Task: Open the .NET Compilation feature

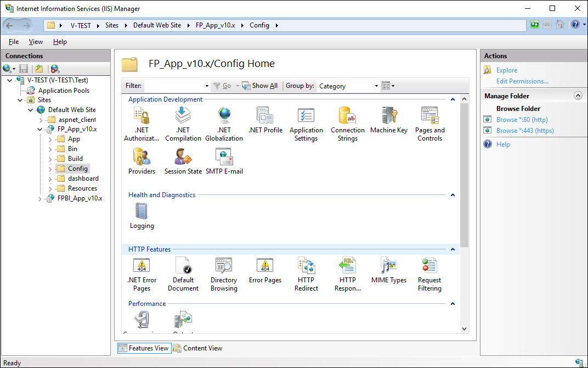Action: [x=183, y=124]
